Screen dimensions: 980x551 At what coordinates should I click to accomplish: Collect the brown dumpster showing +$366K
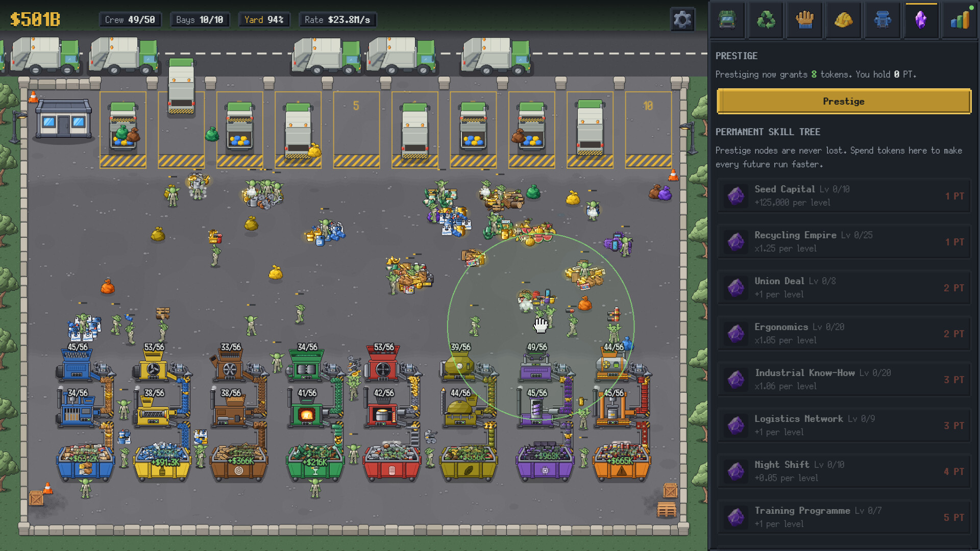(239, 462)
